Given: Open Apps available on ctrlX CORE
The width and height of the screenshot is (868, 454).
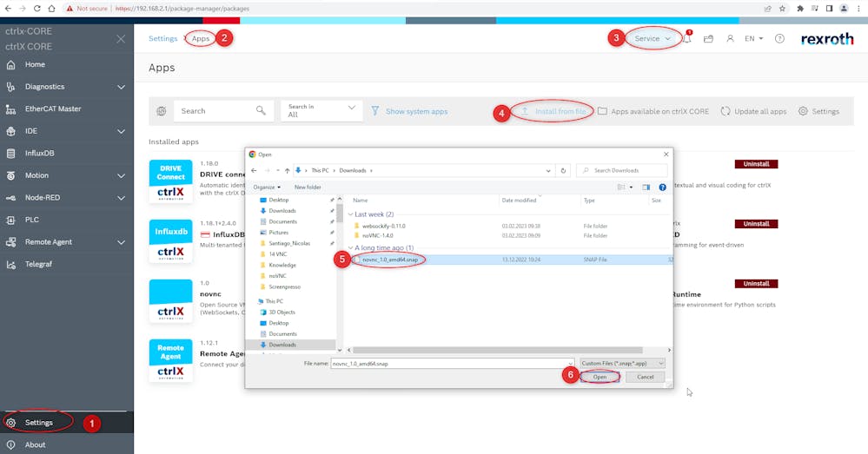Looking at the screenshot, I should tap(653, 111).
